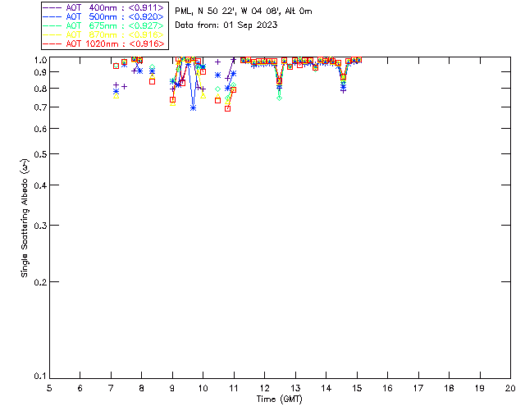The height and width of the screenshot is (420, 525).
Task: Click the AOT 870nm legend entry
Action: [x=103, y=34]
